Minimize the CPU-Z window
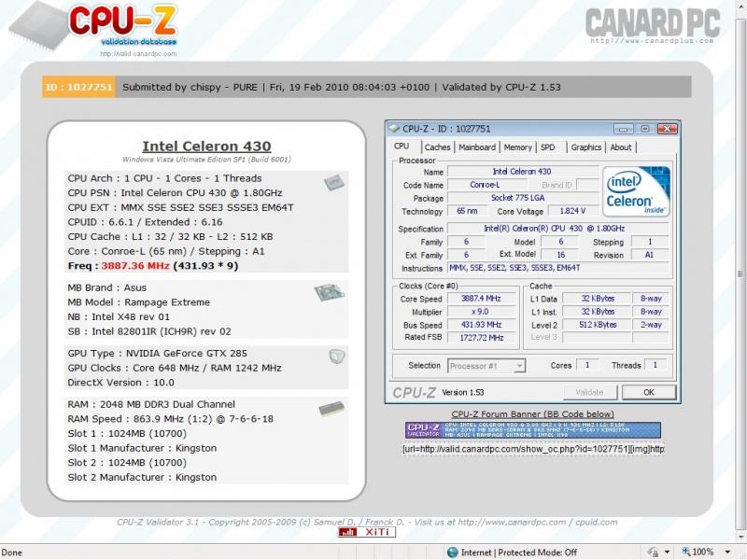This screenshot has width=747, height=560. pyautogui.click(x=624, y=129)
